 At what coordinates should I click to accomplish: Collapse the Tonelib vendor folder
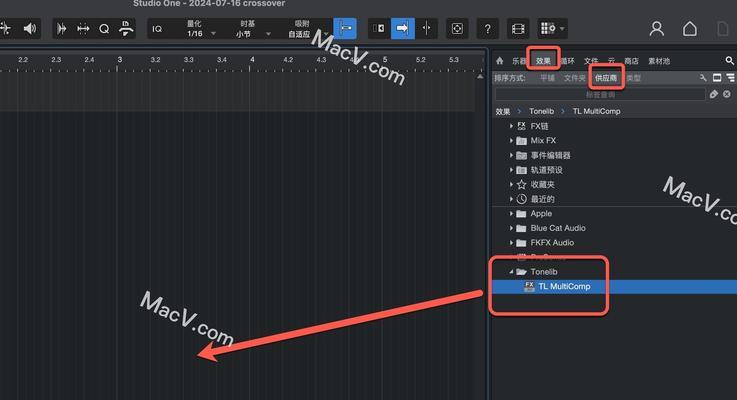tap(511, 272)
